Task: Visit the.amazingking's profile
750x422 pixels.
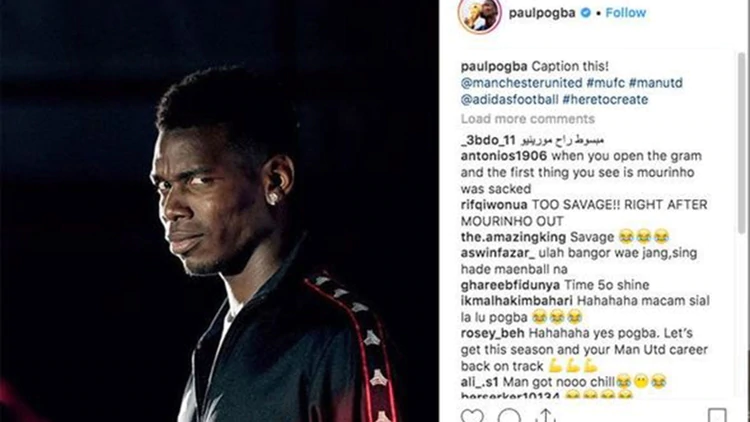Action: point(513,237)
